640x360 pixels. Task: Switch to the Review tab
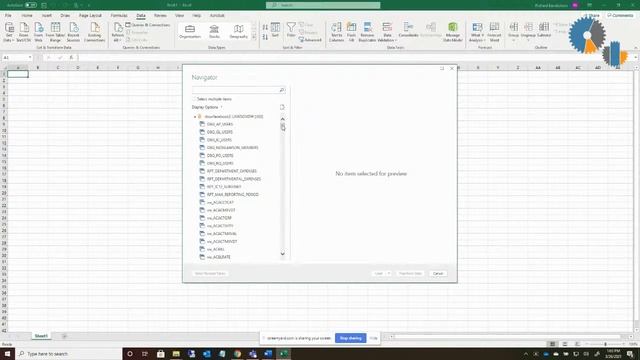[160, 16]
